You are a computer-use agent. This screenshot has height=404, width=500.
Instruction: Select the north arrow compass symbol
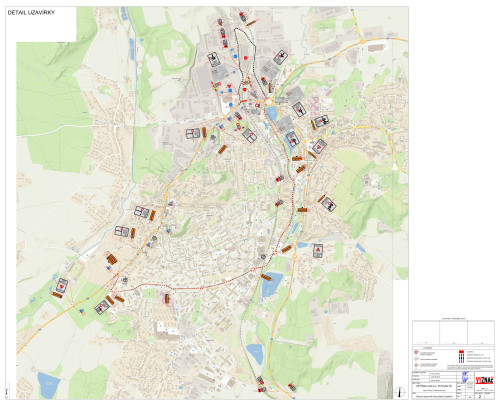point(400,392)
